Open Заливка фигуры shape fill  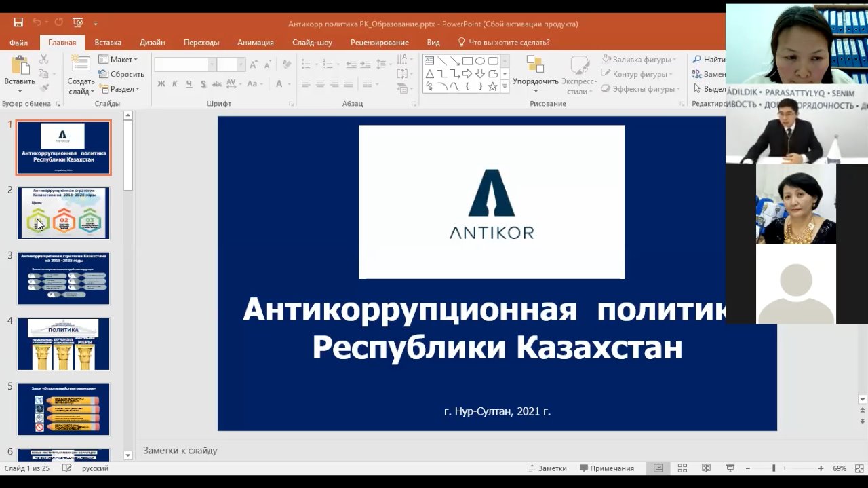tap(639, 60)
